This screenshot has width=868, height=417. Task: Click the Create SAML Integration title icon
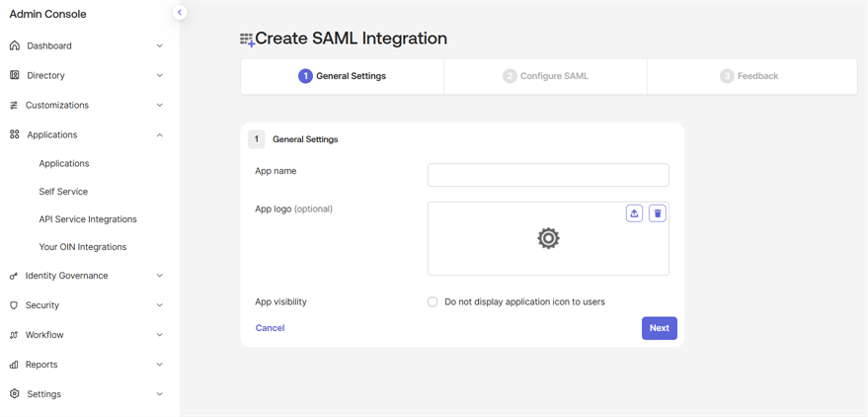[247, 40]
